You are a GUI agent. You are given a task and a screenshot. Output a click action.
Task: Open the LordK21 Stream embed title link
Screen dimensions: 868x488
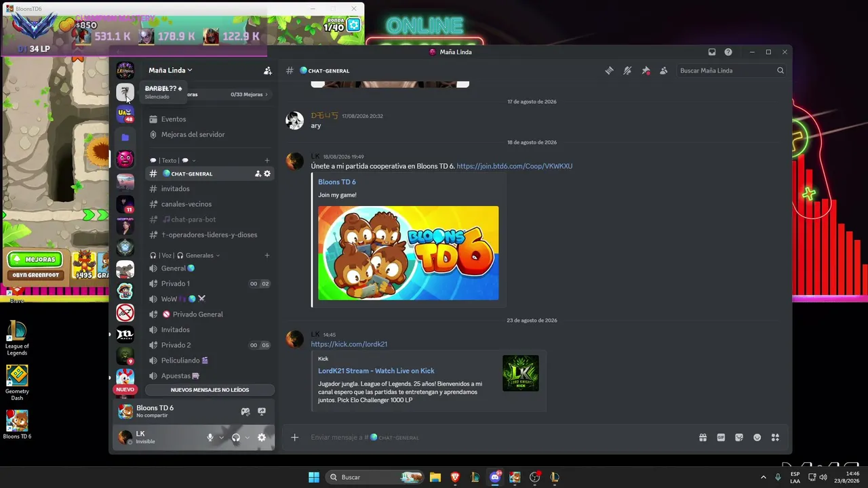(376, 371)
